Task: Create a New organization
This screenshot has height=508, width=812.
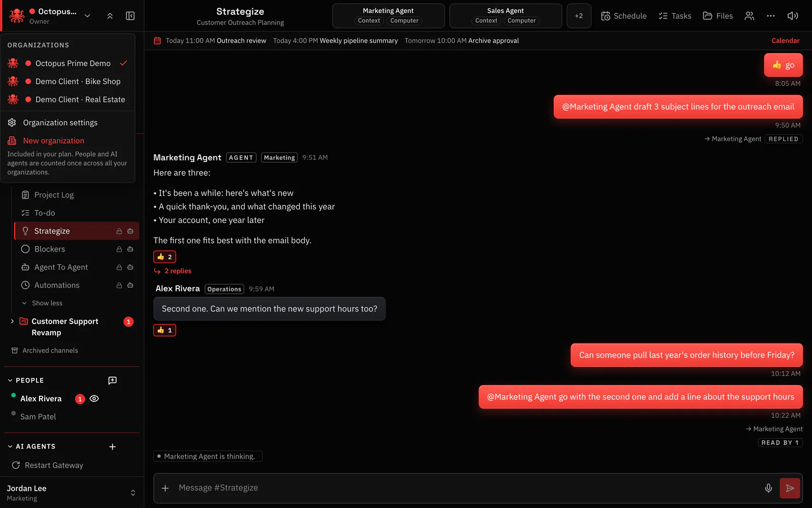Action: (x=67, y=141)
